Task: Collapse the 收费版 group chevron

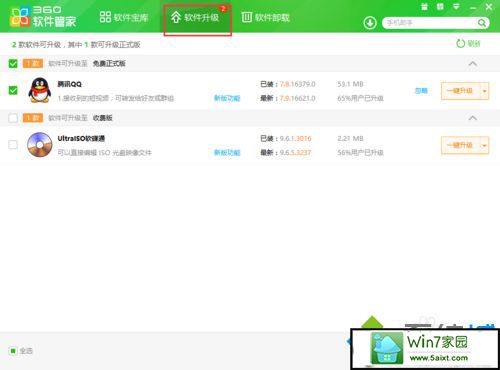Action: pyautogui.click(x=472, y=118)
